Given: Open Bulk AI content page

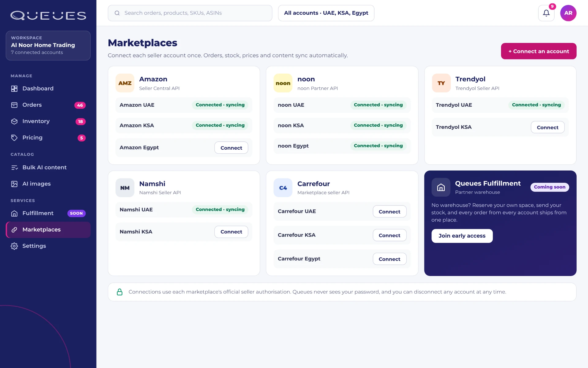Looking at the screenshot, I should pyautogui.click(x=48, y=167).
